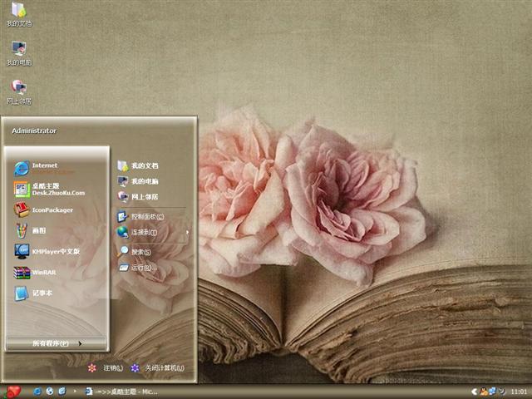Launch IconPackager from the Start menu
532x399 pixels.
(x=43, y=209)
